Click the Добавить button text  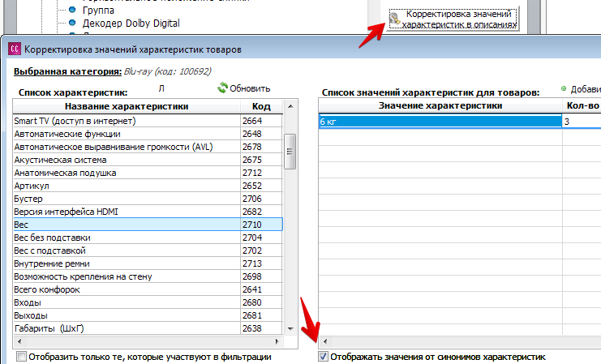click(586, 89)
